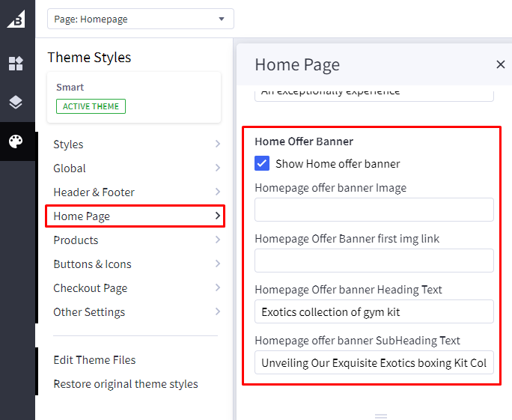Select the Home Page menu item
Viewport: 512px width, 420px height.
coord(135,216)
